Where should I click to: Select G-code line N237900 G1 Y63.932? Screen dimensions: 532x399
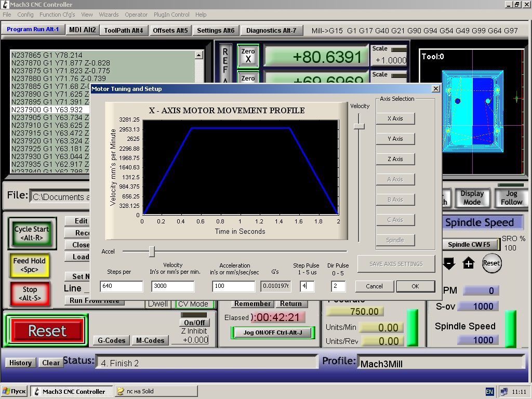point(50,110)
